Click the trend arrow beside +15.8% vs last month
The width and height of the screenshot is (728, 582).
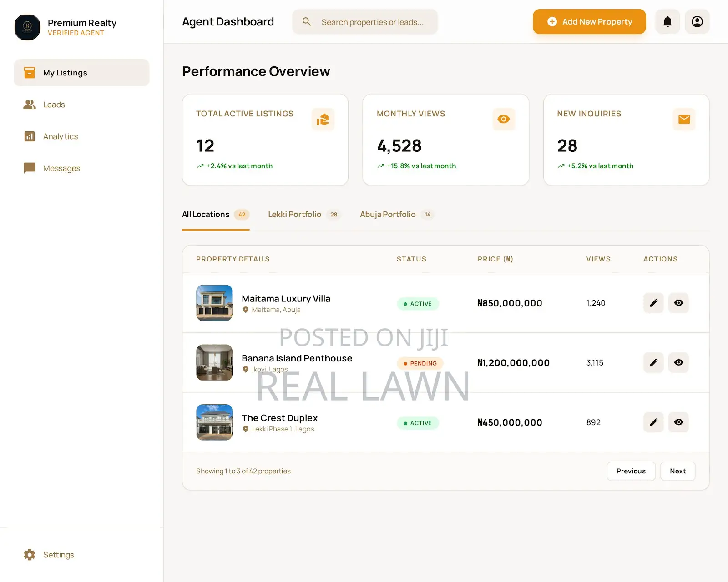click(x=381, y=166)
